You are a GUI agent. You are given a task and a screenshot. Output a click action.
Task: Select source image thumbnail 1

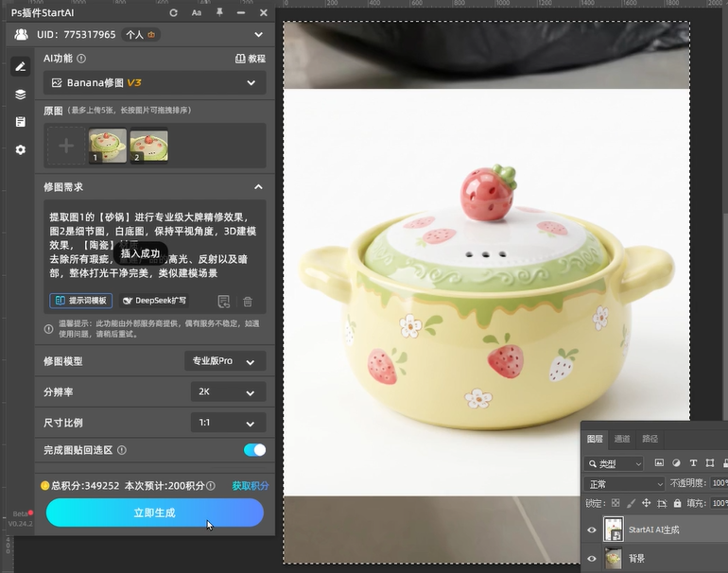[x=107, y=146]
